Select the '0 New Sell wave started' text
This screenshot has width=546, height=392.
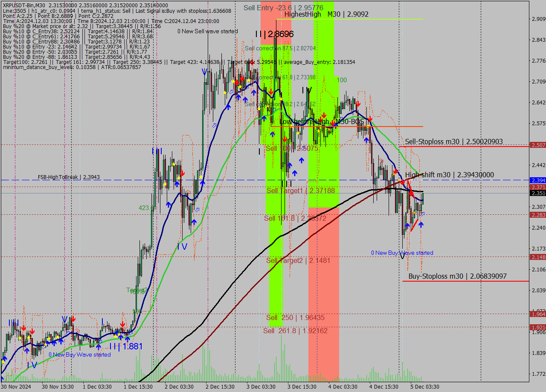click(x=208, y=31)
